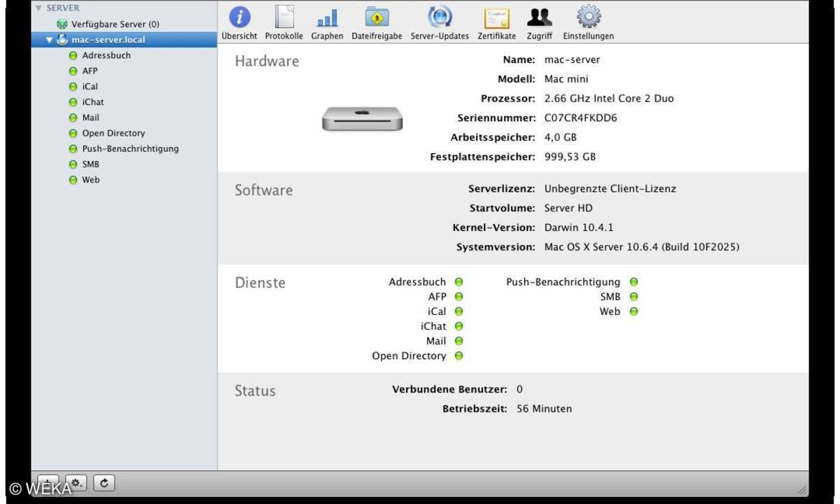Click the Status section heading

point(255,391)
